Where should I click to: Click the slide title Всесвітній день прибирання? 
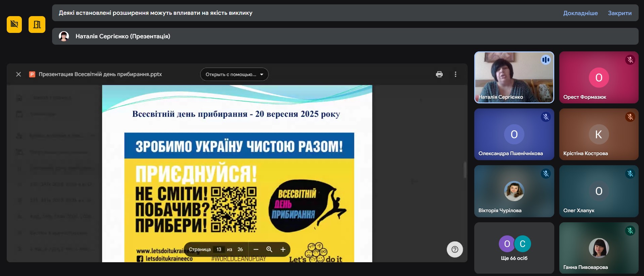(x=236, y=114)
